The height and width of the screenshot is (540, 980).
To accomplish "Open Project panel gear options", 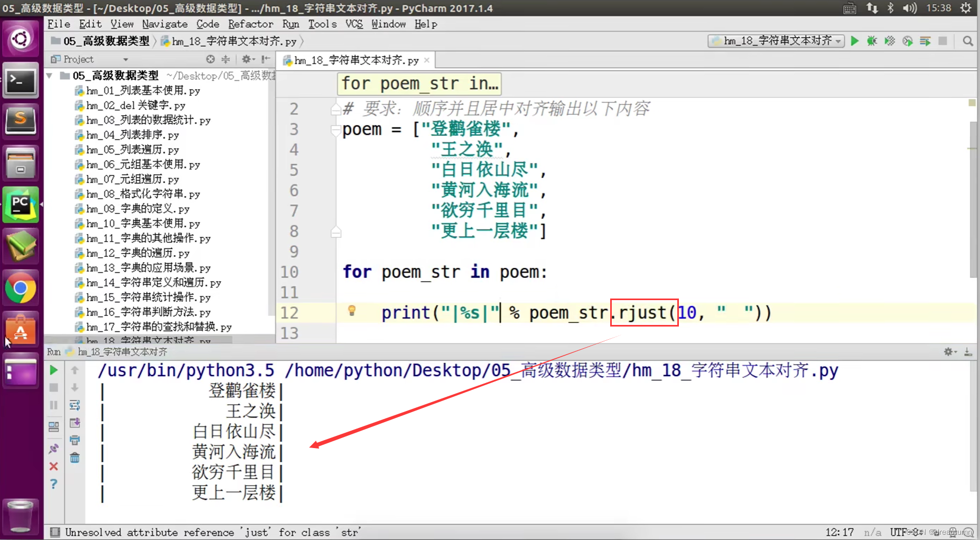I will [247, 59].
